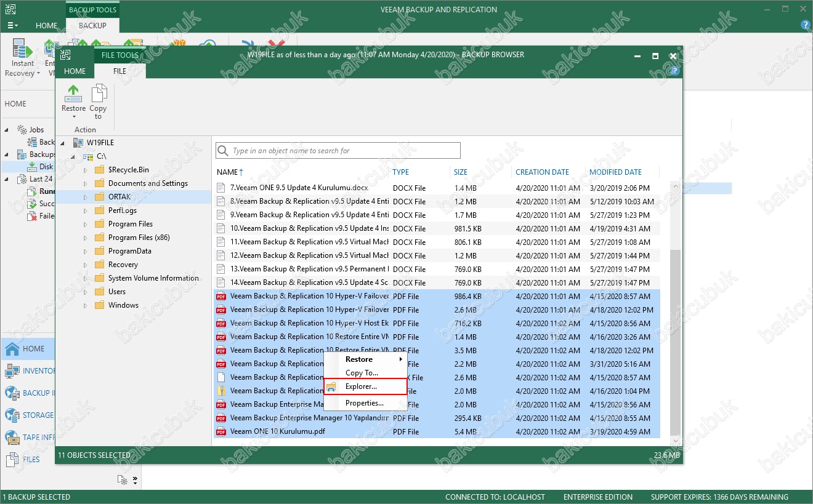Image resolution: width=813 pixels, height=504 pixels.
Task: Expand the ProgramData folder arrow
Action: 86,251
